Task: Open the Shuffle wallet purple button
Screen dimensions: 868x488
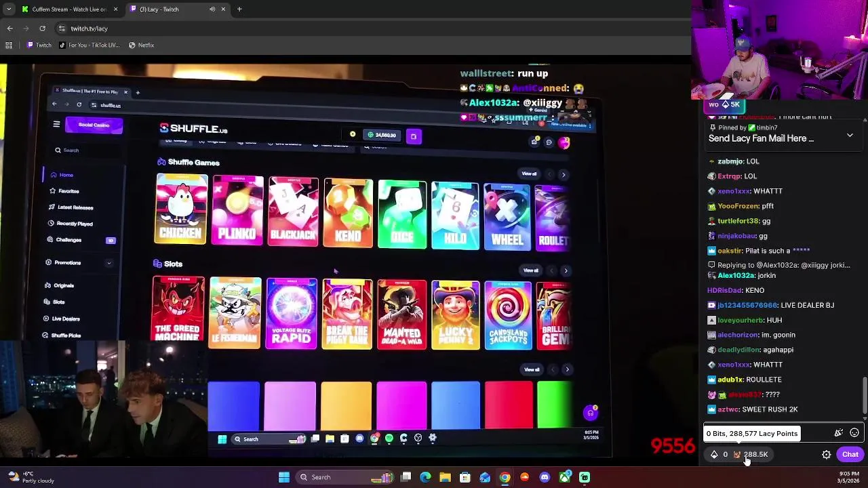Action: 414,136
